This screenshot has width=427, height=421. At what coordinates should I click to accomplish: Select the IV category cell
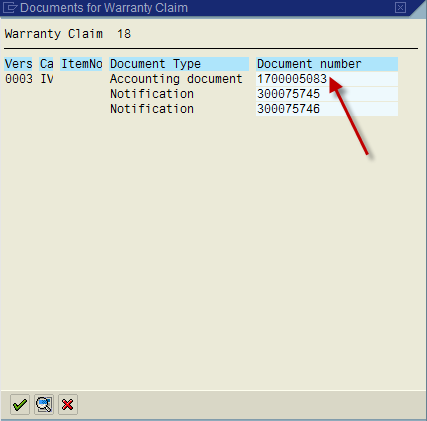pyautogui.click(x=47, y=79)
